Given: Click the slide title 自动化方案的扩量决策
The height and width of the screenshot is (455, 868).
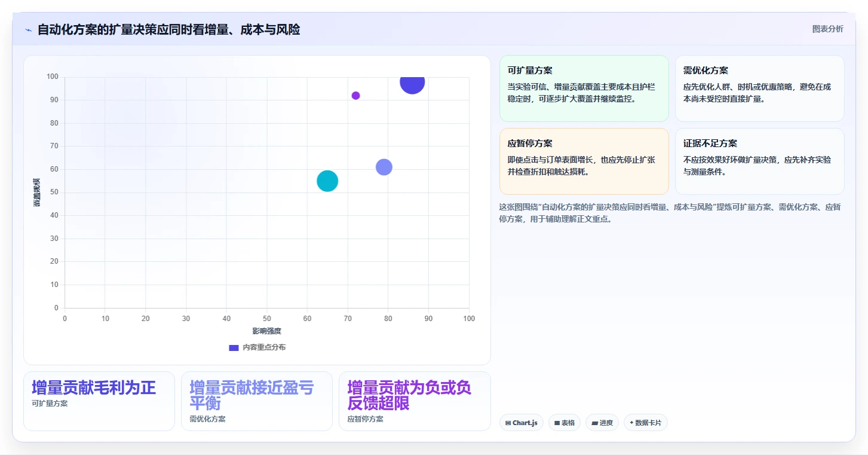Looking at the screenshot, I should point(168,29).
